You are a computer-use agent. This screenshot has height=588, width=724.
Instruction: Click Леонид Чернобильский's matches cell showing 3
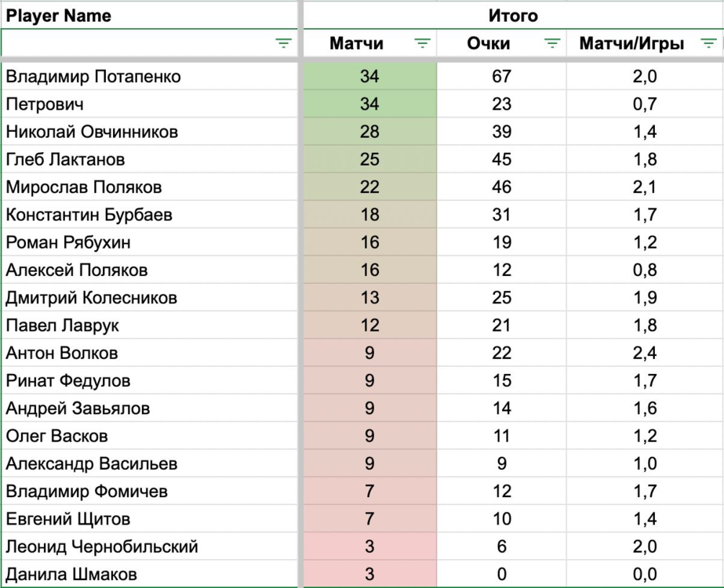point(369,546)
